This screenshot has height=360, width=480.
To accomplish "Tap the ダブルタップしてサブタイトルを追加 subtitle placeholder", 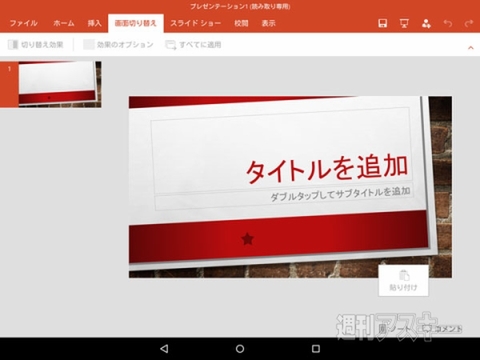I will point(284,196).
